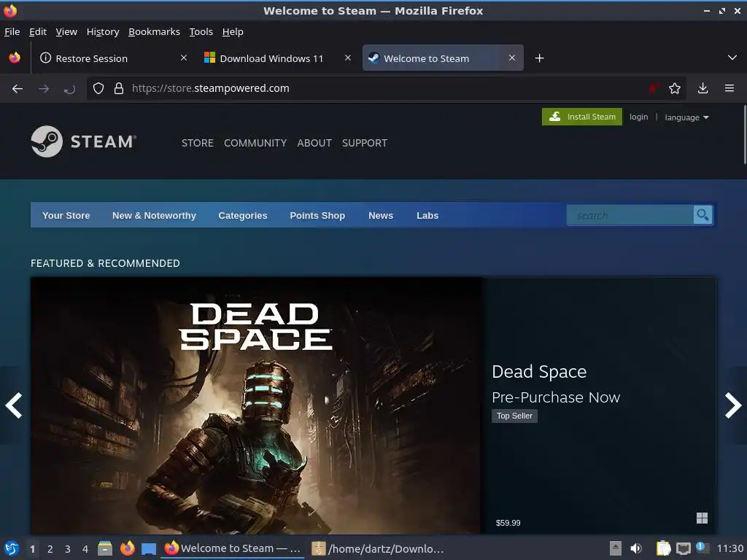The height and width of the screenshot is (560, 747).
Task: Open the SUPPORT header link
Action: (x=365, y=143)
